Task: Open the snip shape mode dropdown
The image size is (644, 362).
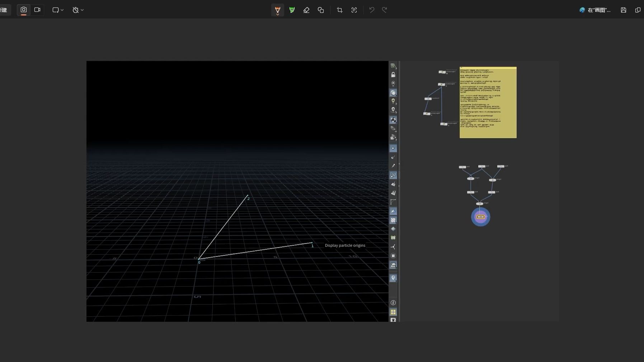Action: 58,10
